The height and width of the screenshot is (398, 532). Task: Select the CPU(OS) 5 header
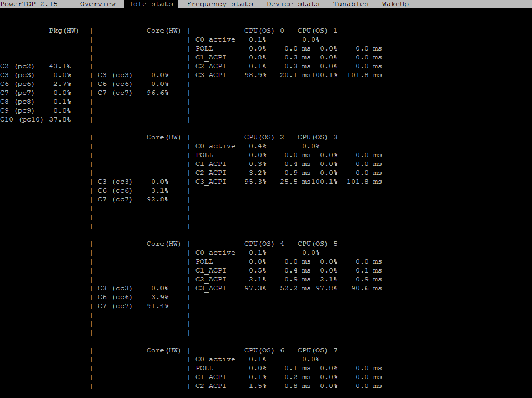pos(317,244)
